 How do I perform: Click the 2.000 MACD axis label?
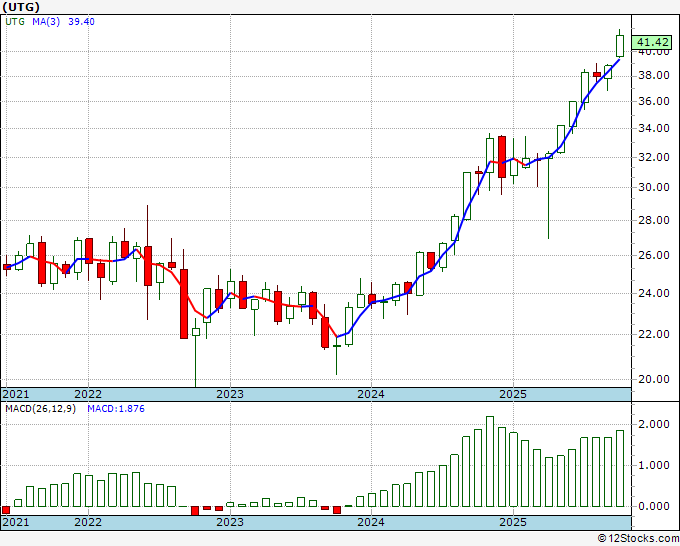click(654, 425)
